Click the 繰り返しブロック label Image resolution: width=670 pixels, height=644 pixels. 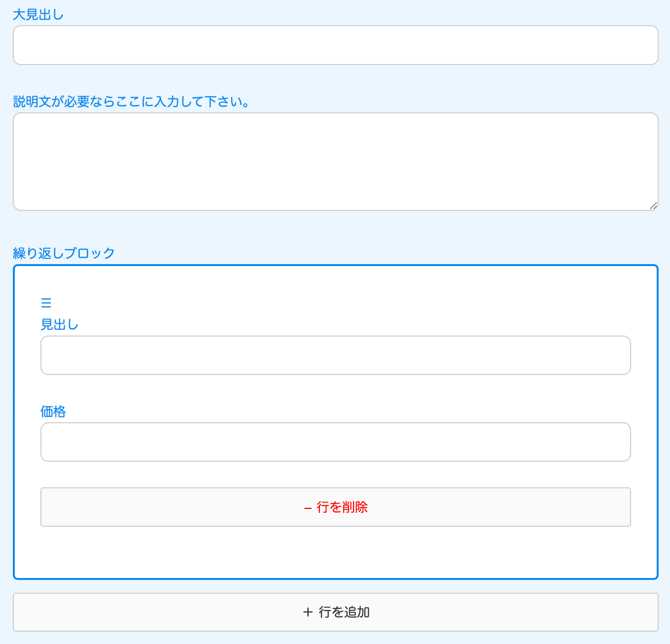pyautogui.click(x=64, y=253)
